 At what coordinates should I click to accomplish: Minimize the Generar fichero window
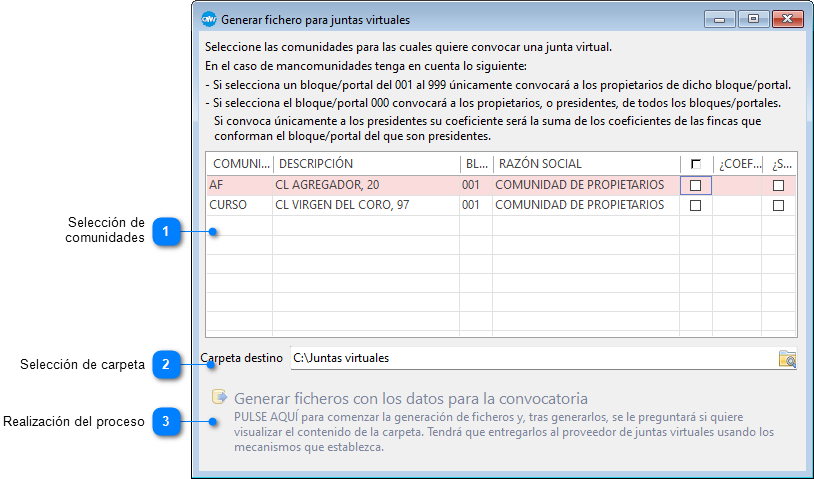(721, 19)
